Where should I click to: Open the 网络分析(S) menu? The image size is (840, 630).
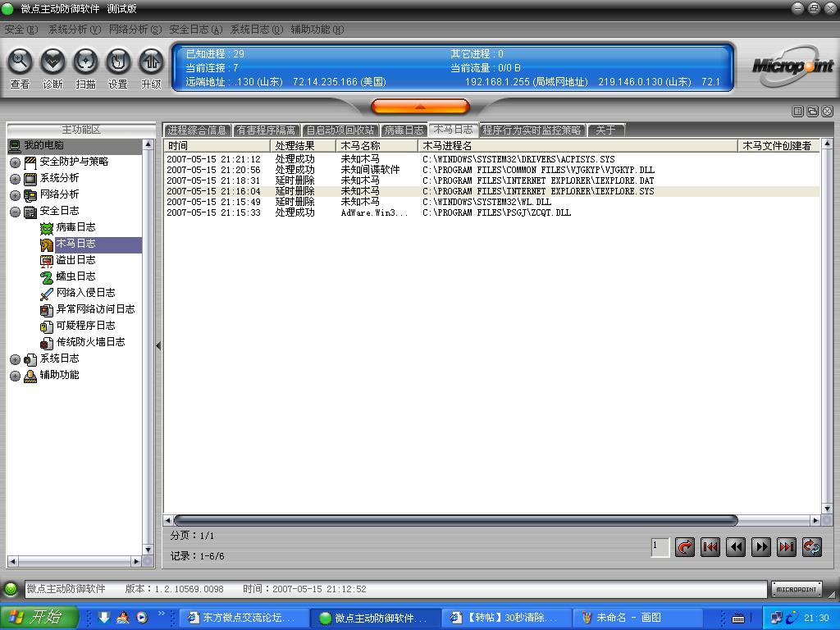click(x=135, y=30)
